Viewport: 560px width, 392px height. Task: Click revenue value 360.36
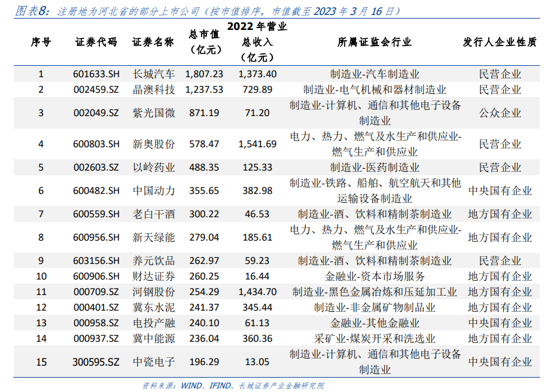(x=257, y=338)
